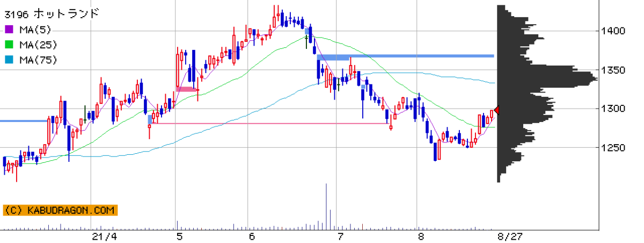
Task: Click the short blue line at 1285 on left
Action: click(24, 121)
